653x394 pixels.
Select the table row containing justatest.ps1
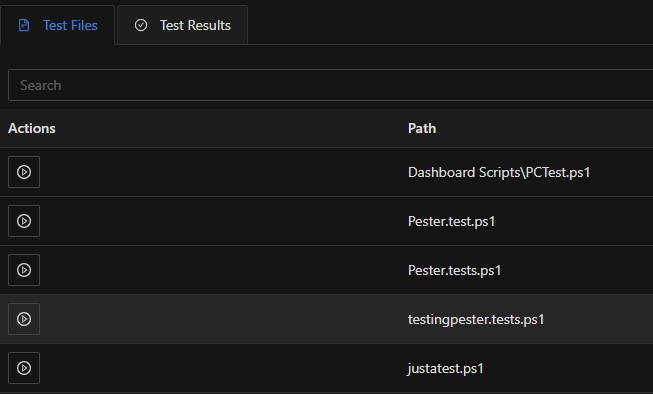(326, 368)
